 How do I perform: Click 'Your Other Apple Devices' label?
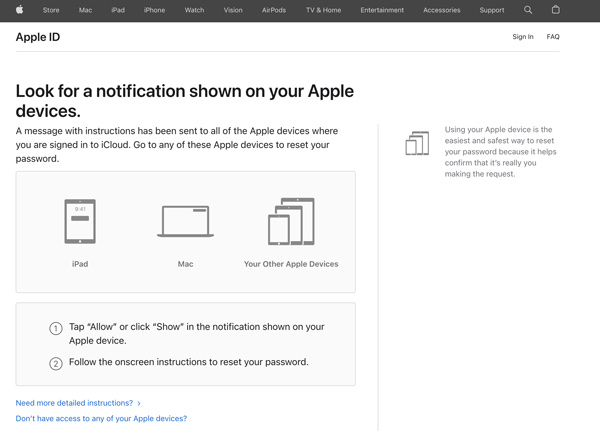[x=291, y=264]
